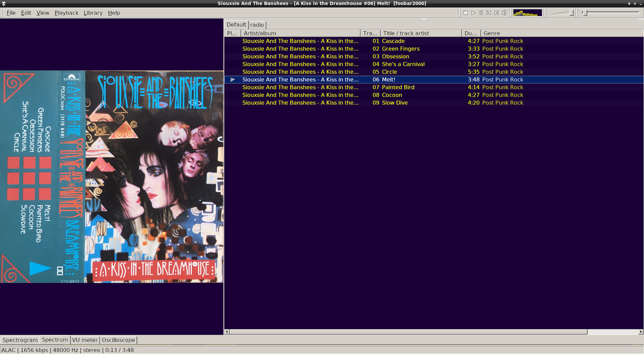The height and width of the screenshot is (354, 644).
Task: Select track 07 Painted Bird
Action: point(434,87)
